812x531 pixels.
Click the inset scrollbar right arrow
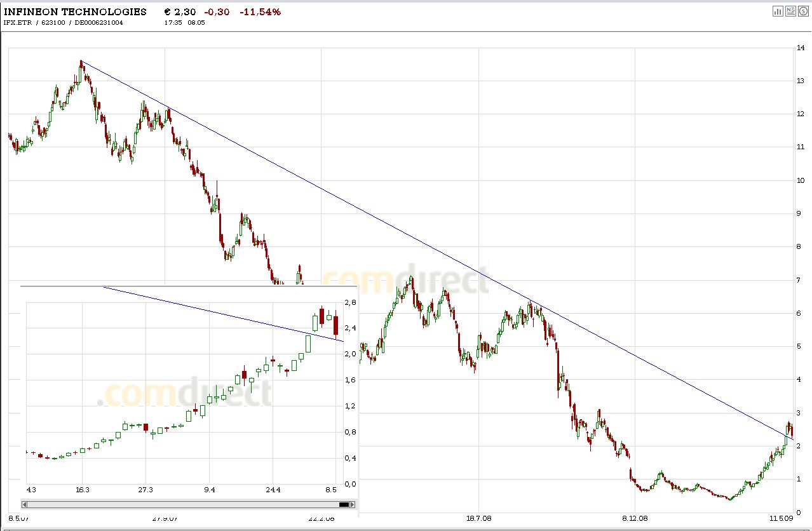click(353, 504)
